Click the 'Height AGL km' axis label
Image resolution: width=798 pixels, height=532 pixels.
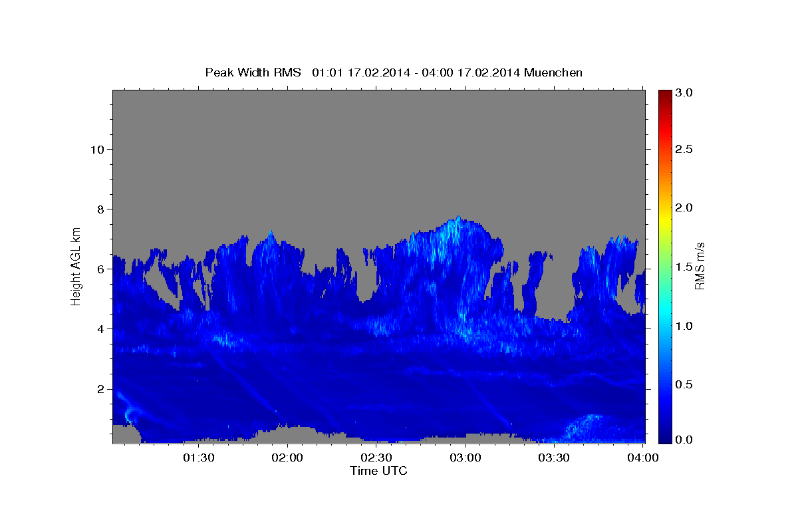click(76, 265)
